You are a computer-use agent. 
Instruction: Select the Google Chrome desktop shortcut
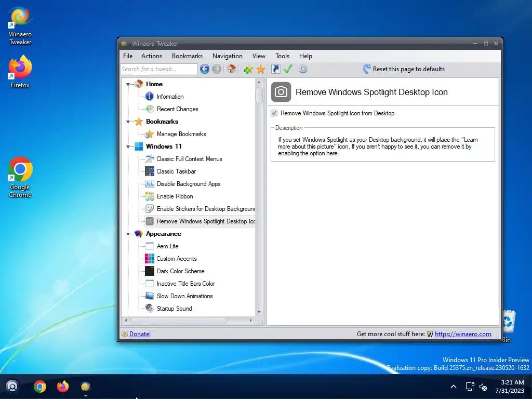point(20,177)
